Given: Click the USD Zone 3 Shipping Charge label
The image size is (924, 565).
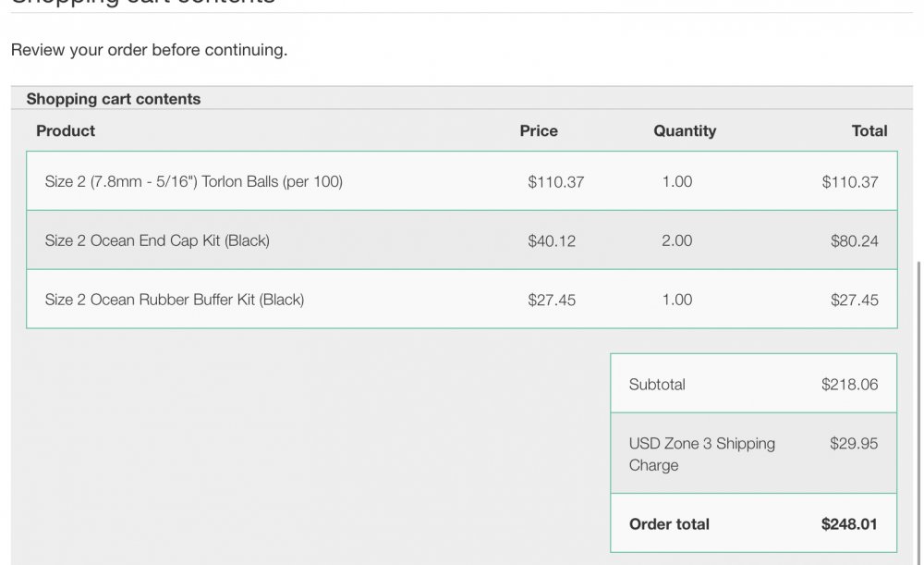Looking at the screenshot, I should coord(701,454).
